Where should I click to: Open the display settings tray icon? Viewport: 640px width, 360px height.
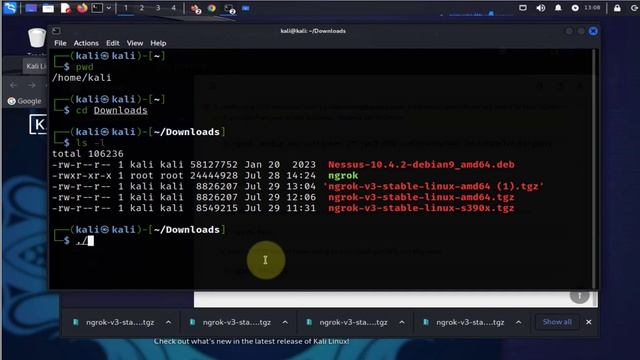(522, 8)
